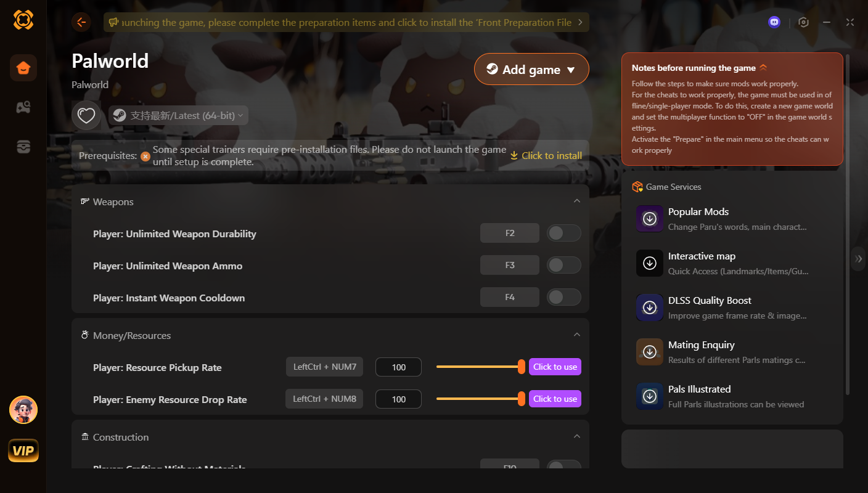The width and height of the screenshot is (868, 493).
Task: Open the settings hexagon icon
Action: 803,22
